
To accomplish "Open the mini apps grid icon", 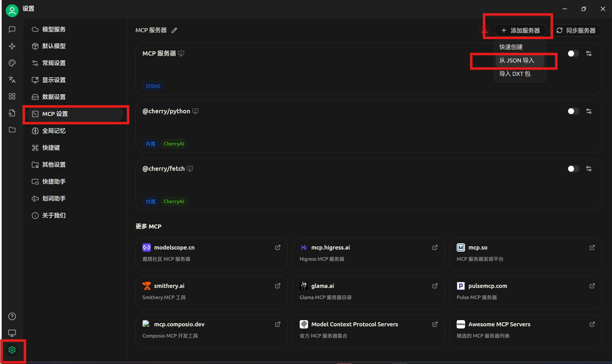I will (x=12, y=96).
